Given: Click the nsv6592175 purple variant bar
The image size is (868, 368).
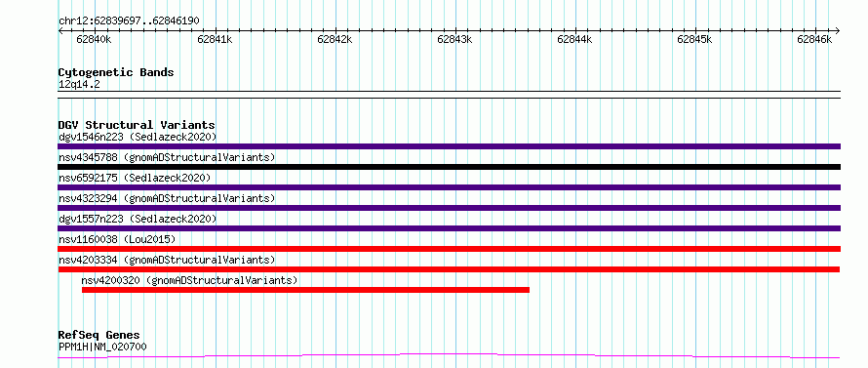Looking at the screenshot, I should (449, 187).
